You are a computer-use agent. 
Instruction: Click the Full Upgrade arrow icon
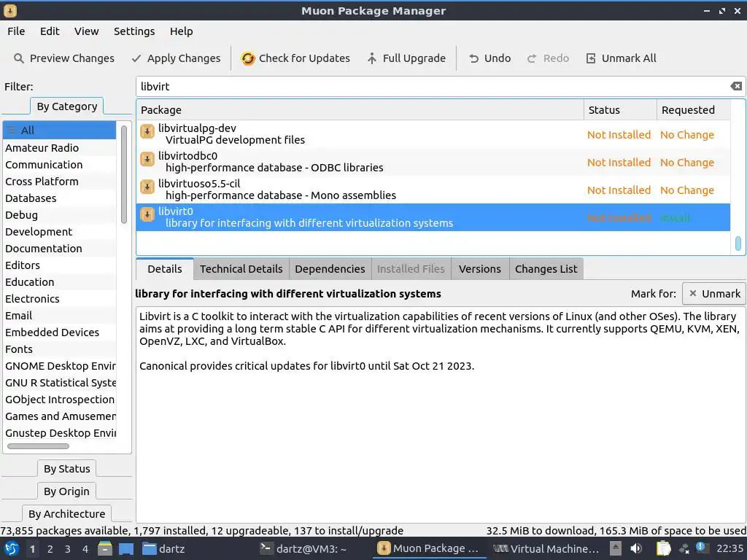[x=371, y=58]
